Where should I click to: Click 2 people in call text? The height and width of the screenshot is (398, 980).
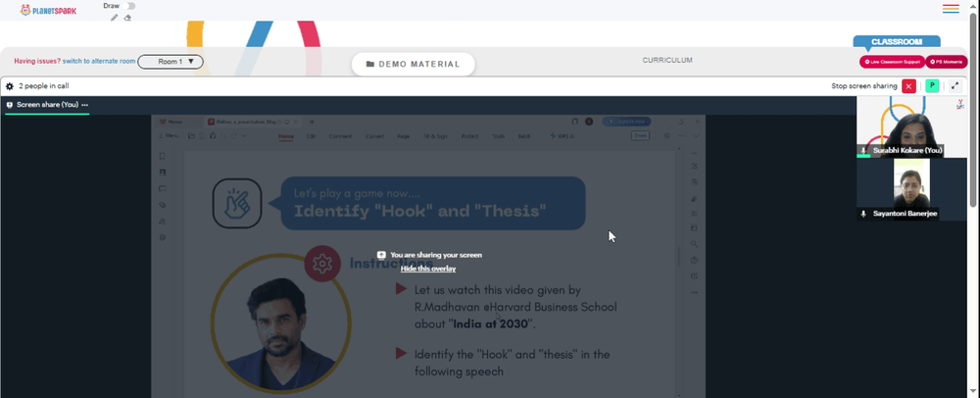click(44, 86)
